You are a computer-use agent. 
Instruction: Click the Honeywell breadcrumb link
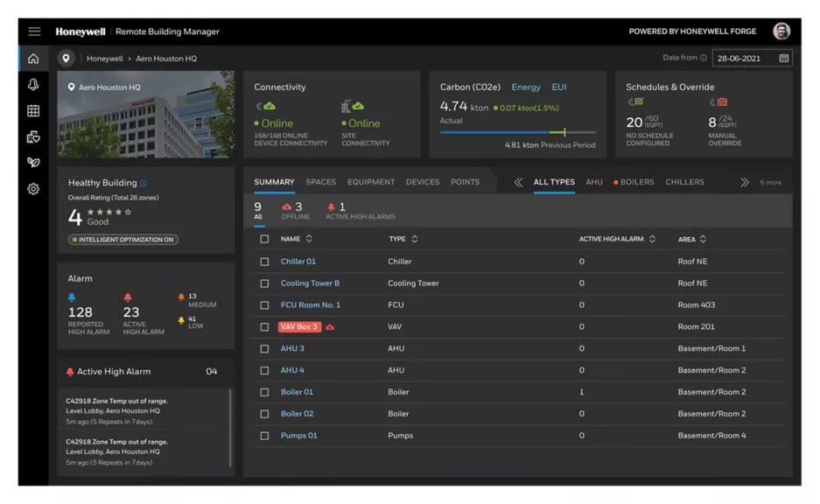[105, 59]
